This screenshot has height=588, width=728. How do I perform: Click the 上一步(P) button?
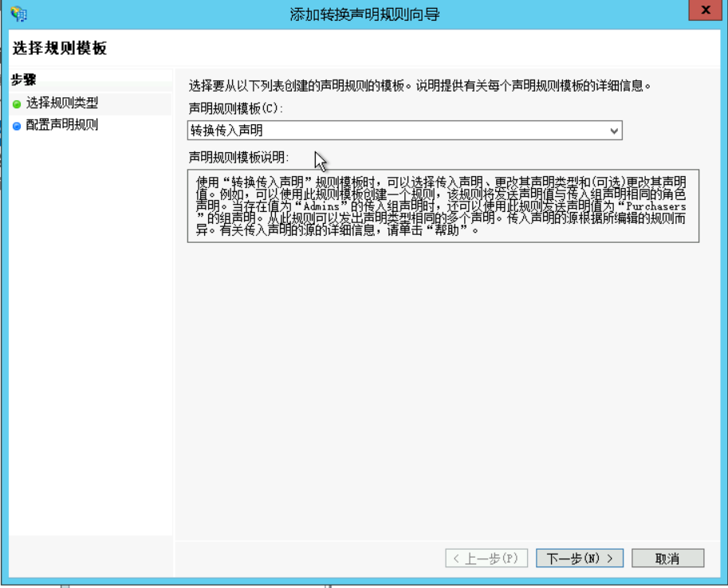click(486, 558)
